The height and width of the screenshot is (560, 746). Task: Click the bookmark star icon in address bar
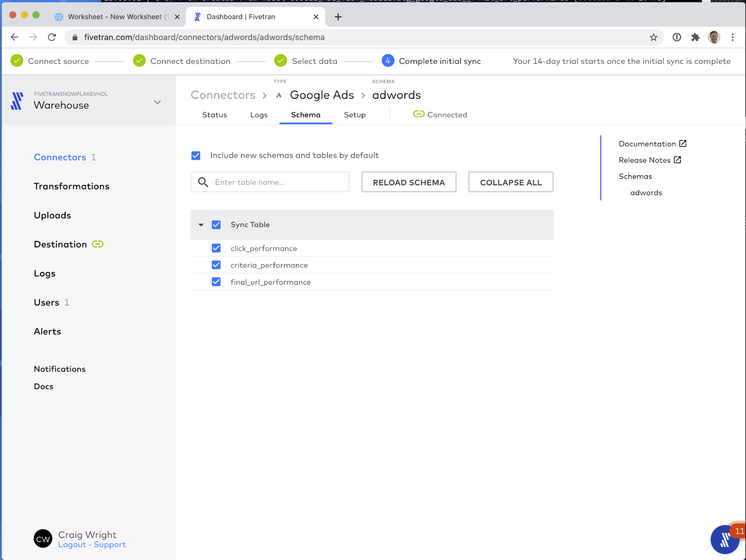(x=653, y=37)
